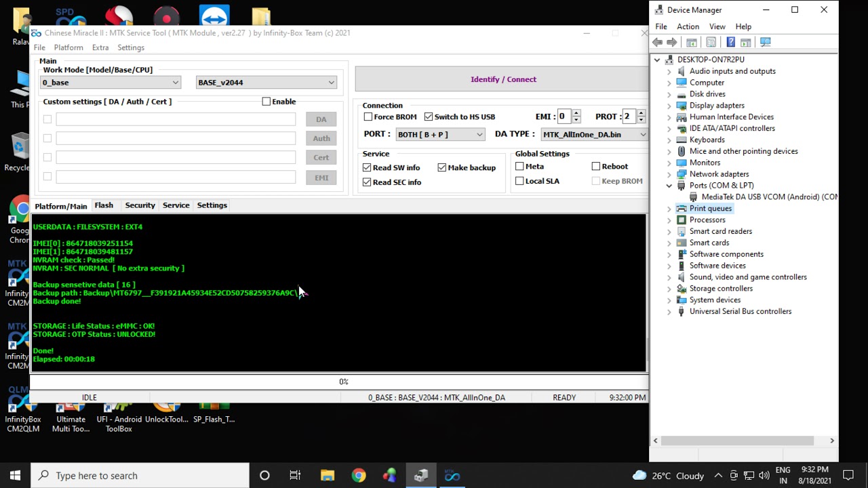
Task: Check the Reboot global setting
Action: [x=596, y=166]
